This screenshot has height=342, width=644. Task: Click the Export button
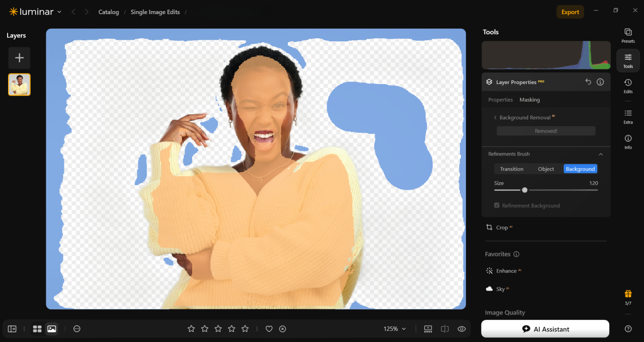click(x=570, y=12)
